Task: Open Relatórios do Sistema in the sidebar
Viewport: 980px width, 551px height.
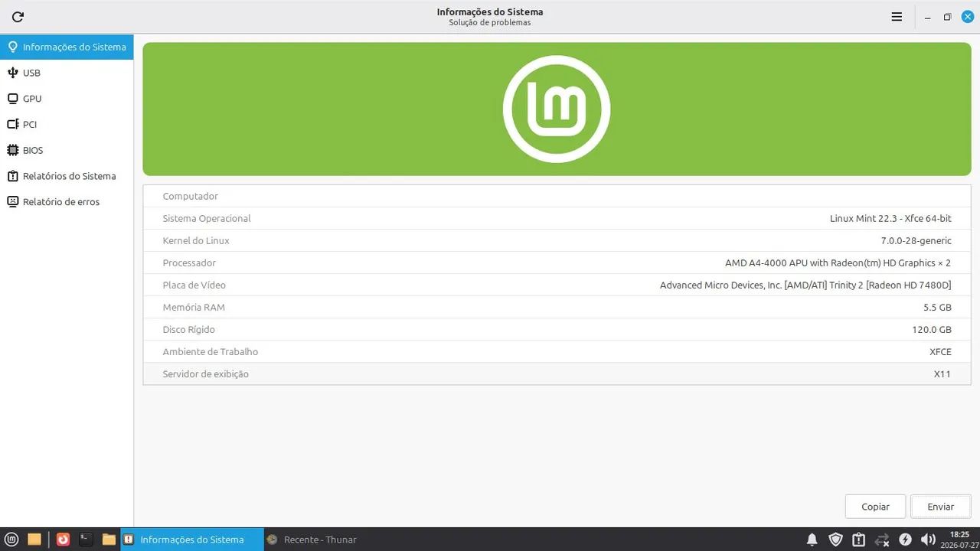Action: pos(67,176)
